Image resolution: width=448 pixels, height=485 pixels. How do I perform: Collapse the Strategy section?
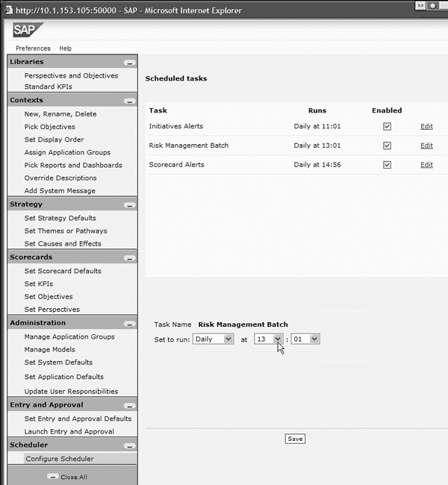pyautogui.click(x=130, y=205)
